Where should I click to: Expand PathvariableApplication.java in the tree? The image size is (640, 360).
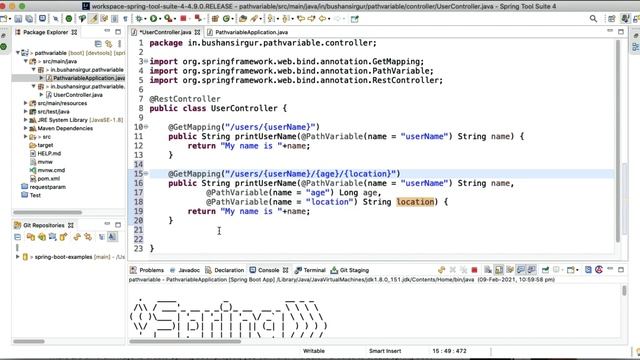coord(41,78)
